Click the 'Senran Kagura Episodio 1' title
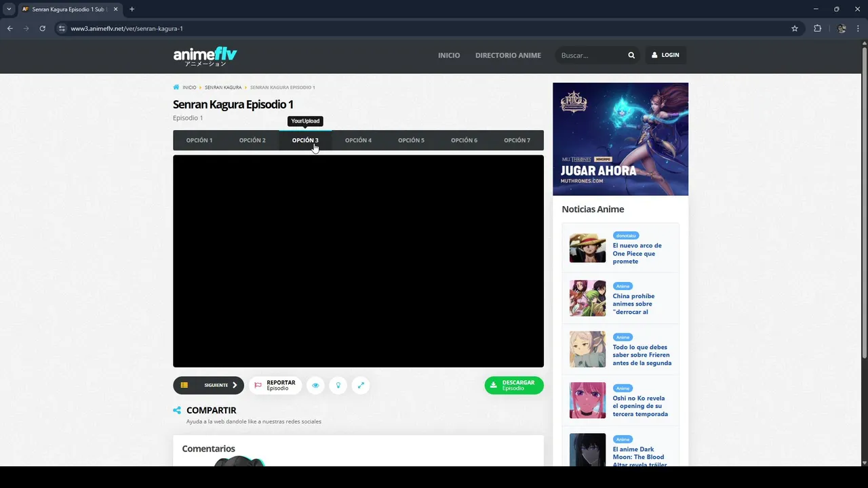 coord(233,104)
